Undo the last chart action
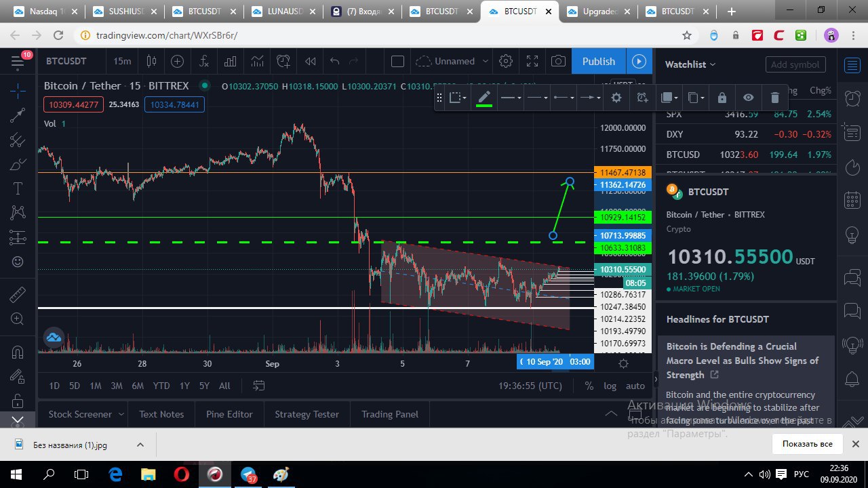The height and width of the screenshot is (488, 868). (334, 62)
